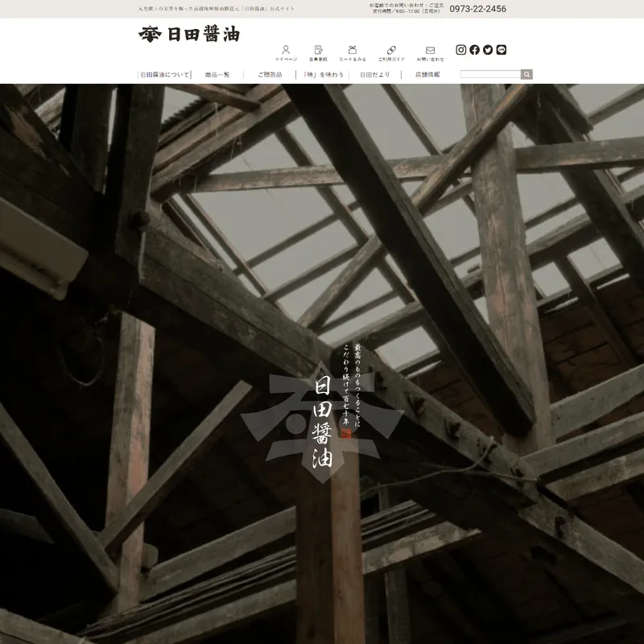This screenshot has height=644, width=644.
Task: Open the Instagram icon link
Action: point(461,50)
